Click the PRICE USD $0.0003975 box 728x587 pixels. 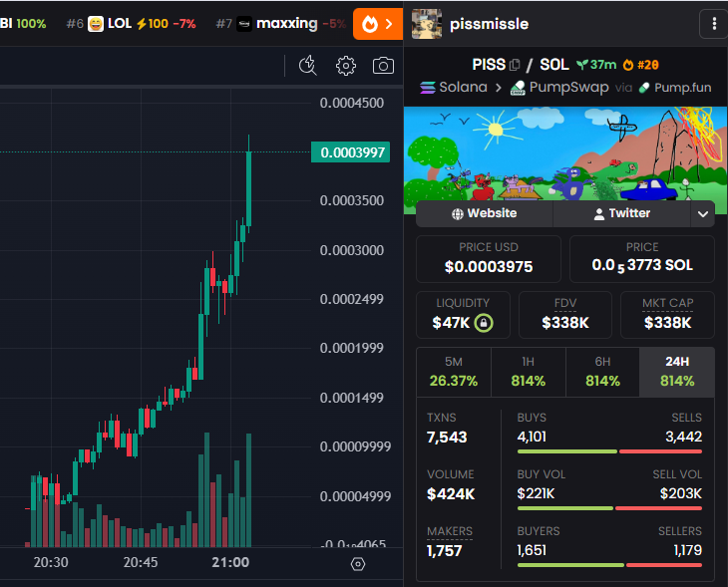point(489,259)
